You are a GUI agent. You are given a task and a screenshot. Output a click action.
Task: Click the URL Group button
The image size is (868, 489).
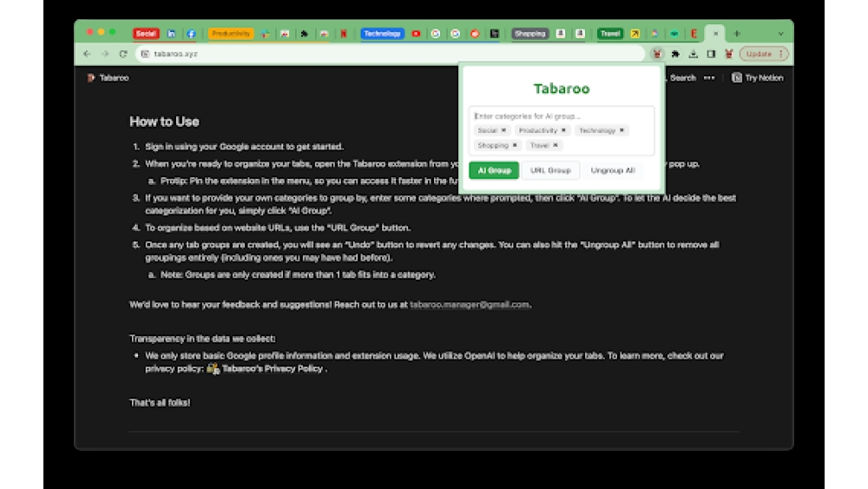[x=550, y=170]
